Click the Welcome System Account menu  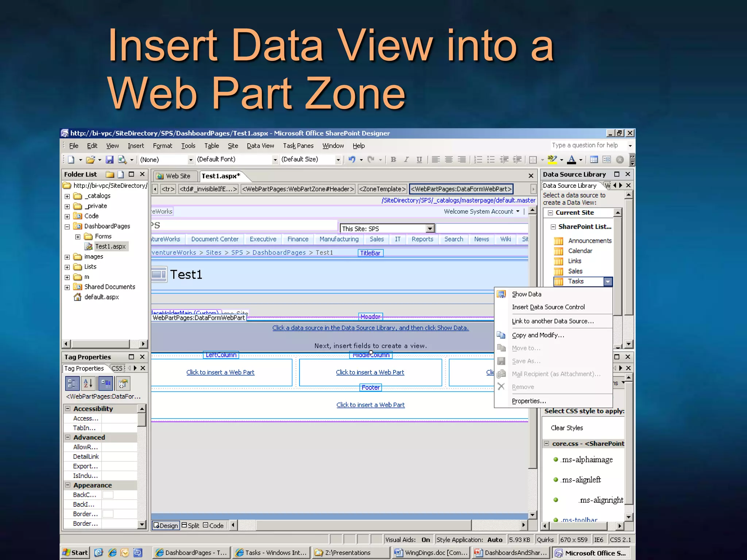pos(481,211)
